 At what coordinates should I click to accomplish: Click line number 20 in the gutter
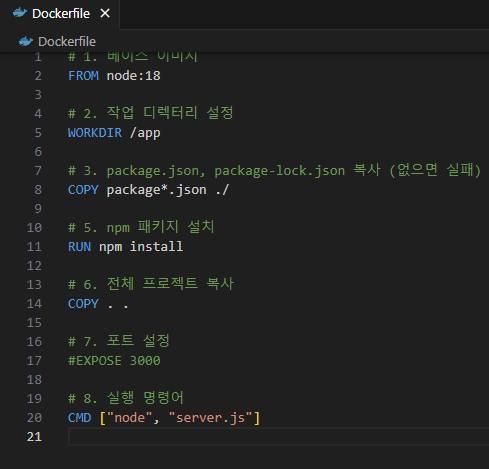tap(34, 418)
